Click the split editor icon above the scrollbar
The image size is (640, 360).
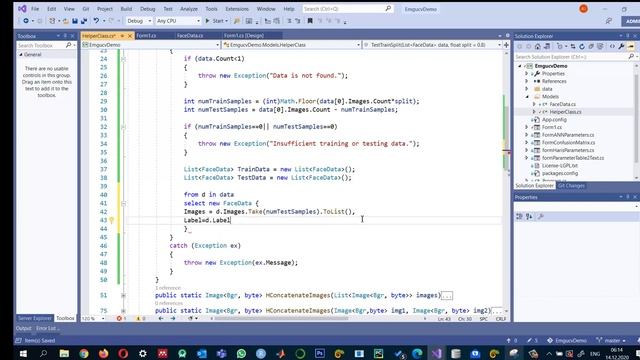(x=507, y=45)
